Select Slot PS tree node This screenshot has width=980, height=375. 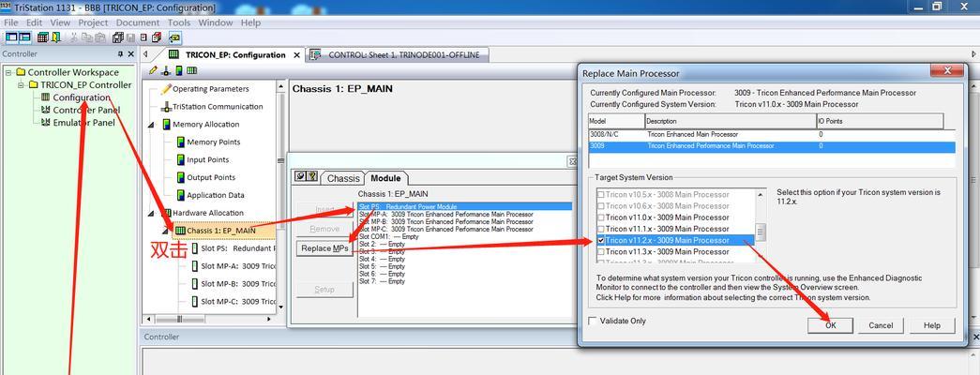pos(238,248)
